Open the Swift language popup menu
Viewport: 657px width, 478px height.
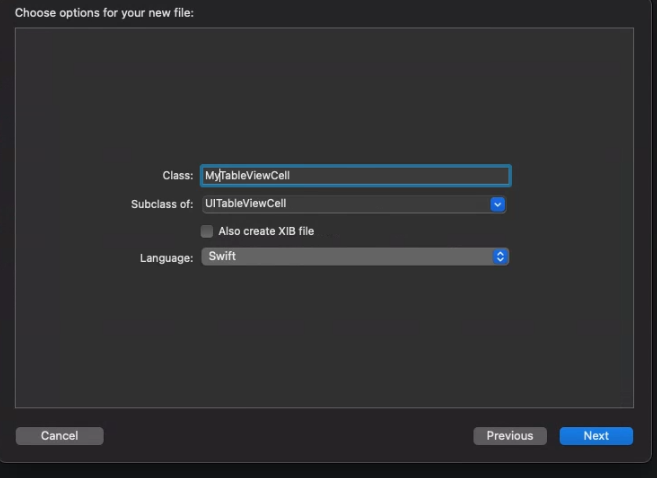pyautogui.click(x=355, y=256)
